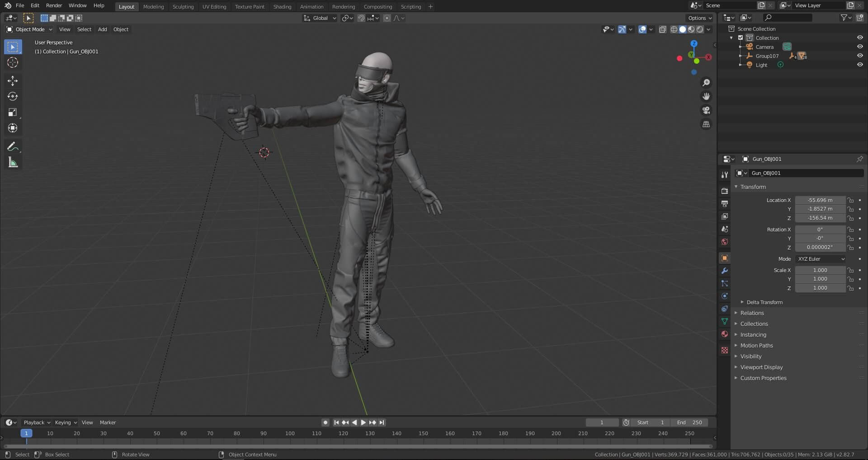Screen dimensions: 868x460
Task: Open the Modifier properties wrench tab
Action: (725, 271)
